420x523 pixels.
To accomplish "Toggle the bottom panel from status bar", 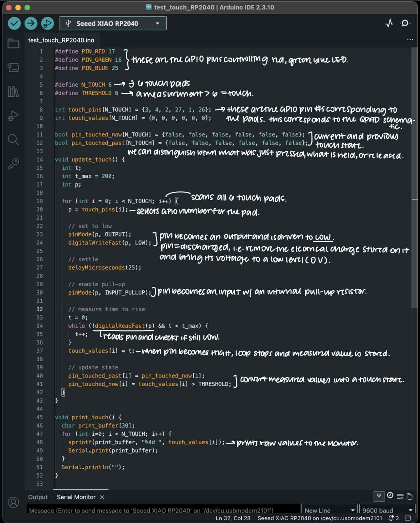I will (x=408, y=518).
